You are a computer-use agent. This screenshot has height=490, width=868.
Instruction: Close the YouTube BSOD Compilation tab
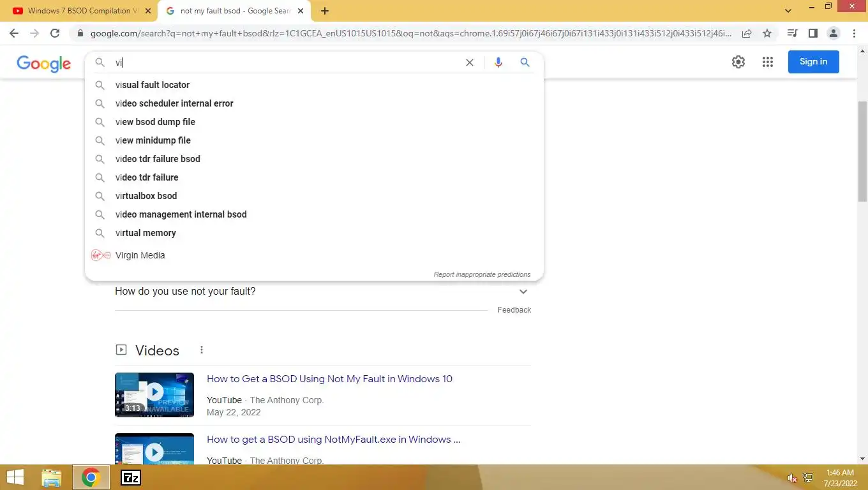point(148,11)
